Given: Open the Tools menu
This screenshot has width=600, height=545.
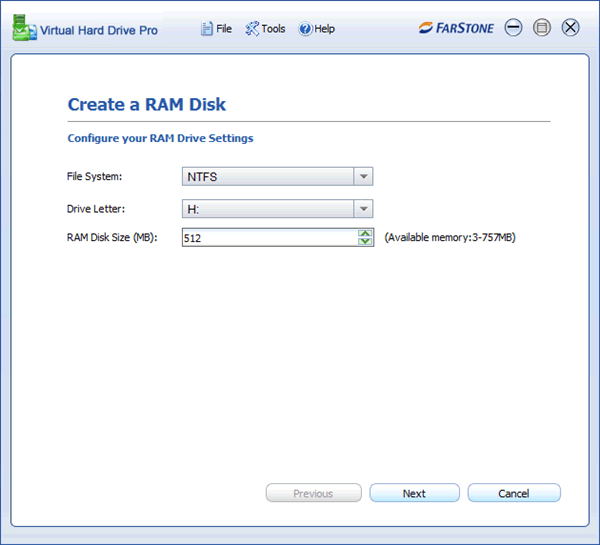Looking at the screenshot, I should [265, 29].
